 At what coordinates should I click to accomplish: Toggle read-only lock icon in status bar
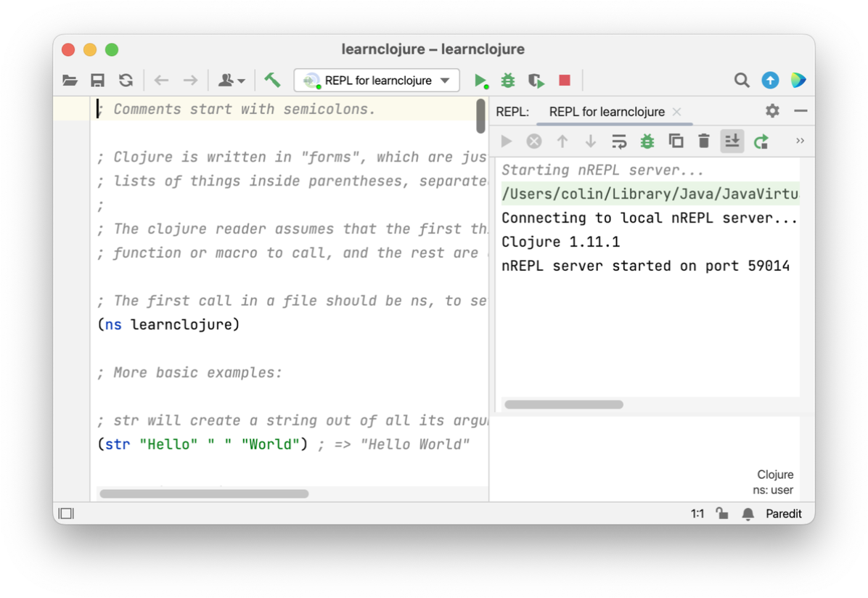click(x=722, y=513)
